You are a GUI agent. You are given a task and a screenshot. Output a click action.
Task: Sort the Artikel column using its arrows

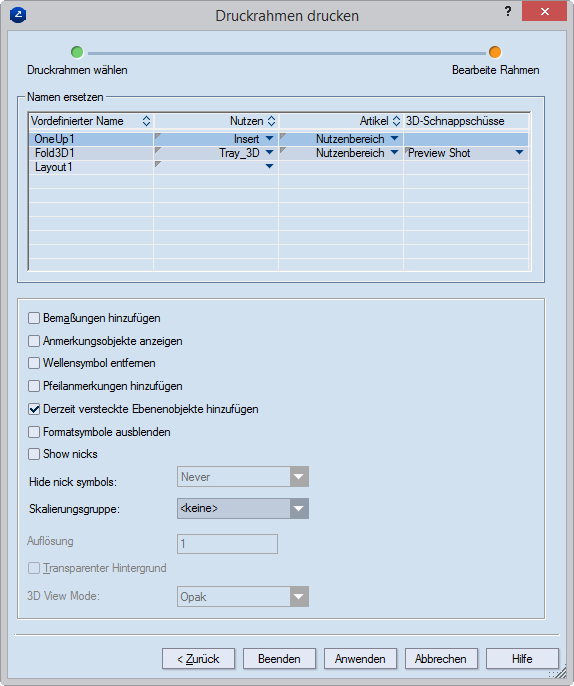396,121
